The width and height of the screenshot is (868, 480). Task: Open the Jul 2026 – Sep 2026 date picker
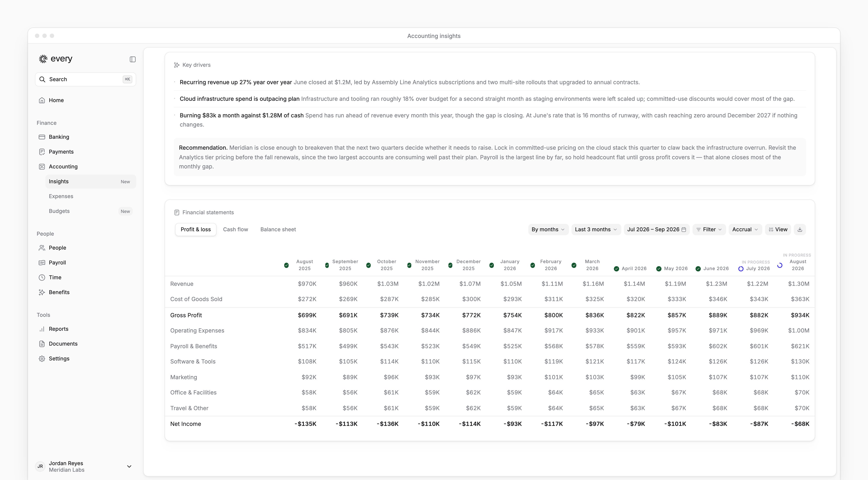tap(656, 230)
